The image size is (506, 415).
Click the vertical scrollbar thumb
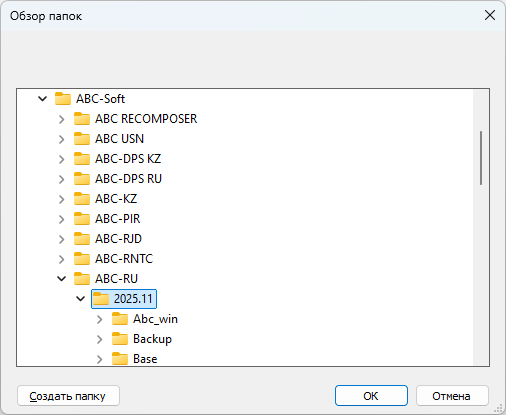tap(481, 158)
